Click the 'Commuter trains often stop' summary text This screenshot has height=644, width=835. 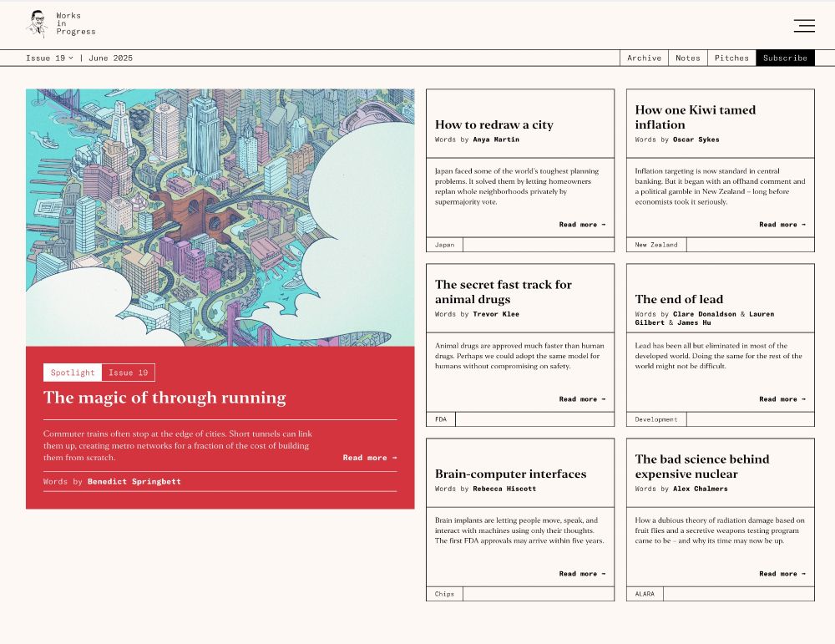177,446
